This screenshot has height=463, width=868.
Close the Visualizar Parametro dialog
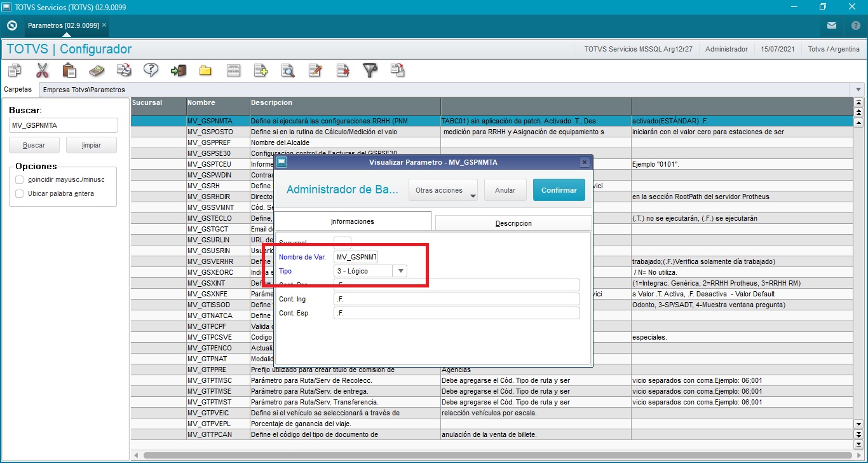pos(585,162)
